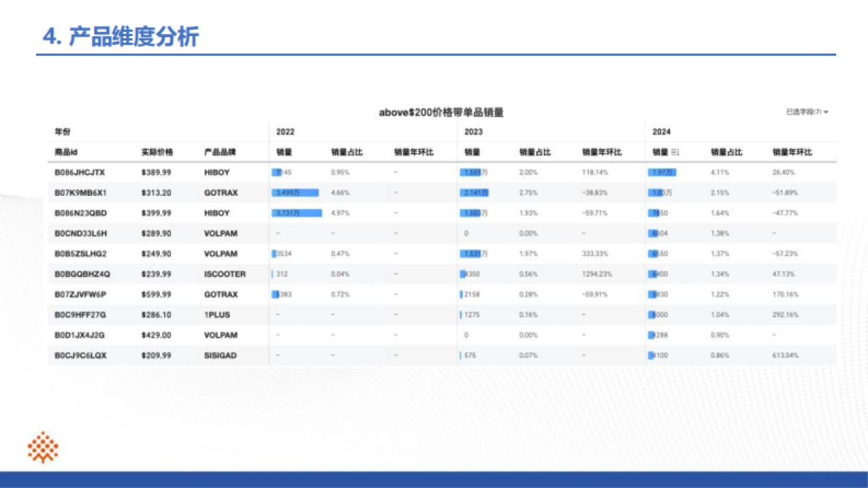
Task: Select the 3.731万 data bar for B086N23QBD
Action: click(297, 213)
